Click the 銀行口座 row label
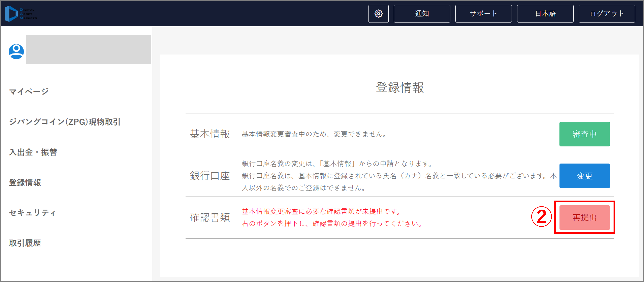The width and height of the screenshot is (644, 282). point(210,176)
